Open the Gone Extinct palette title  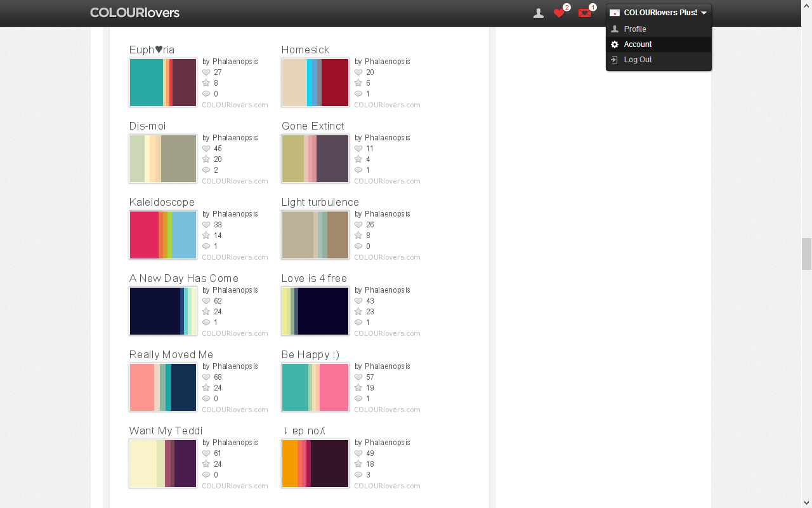coord(313,126)
